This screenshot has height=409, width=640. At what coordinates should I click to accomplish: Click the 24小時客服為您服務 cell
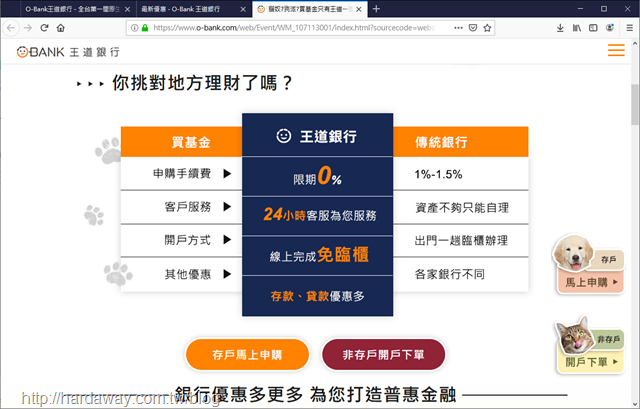[x=318, y=216]
